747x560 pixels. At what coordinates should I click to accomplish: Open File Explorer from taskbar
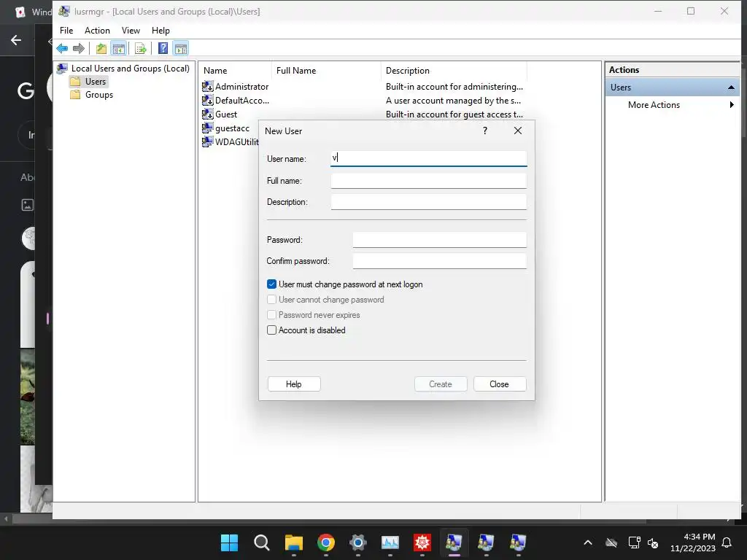(294, 542)
